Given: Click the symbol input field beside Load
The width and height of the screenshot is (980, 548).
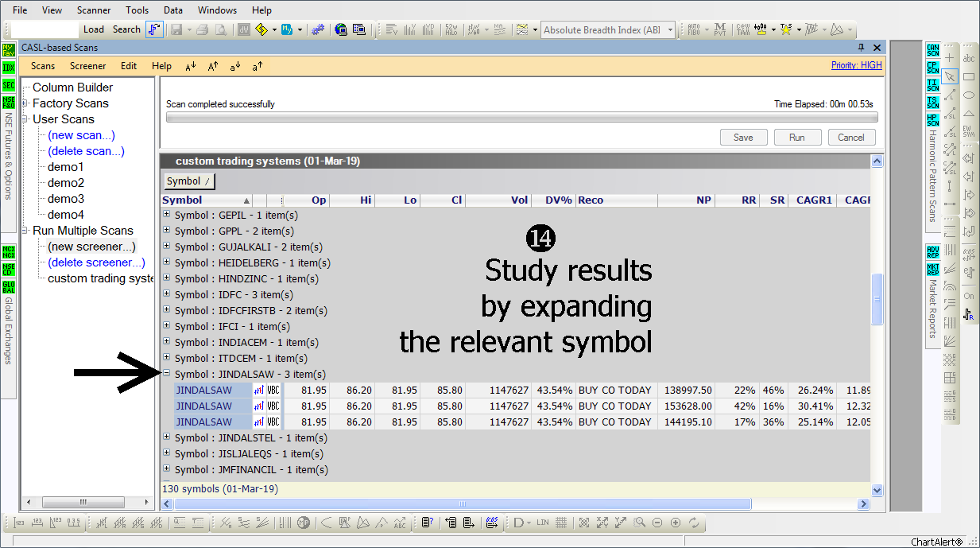Looking at the screenshot, I should (x=45, y=29).
